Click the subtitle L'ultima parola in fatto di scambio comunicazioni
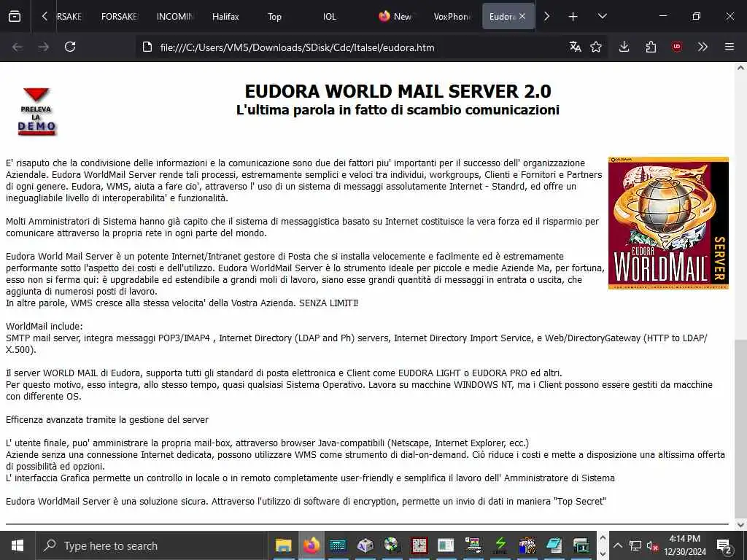This screenshot has width=747, height=560. pyautogui.click(x=398, y=110)
